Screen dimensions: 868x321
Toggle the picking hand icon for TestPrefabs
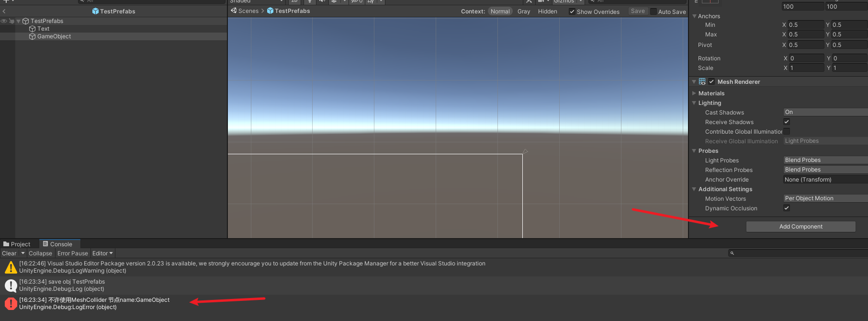(11, 21)
